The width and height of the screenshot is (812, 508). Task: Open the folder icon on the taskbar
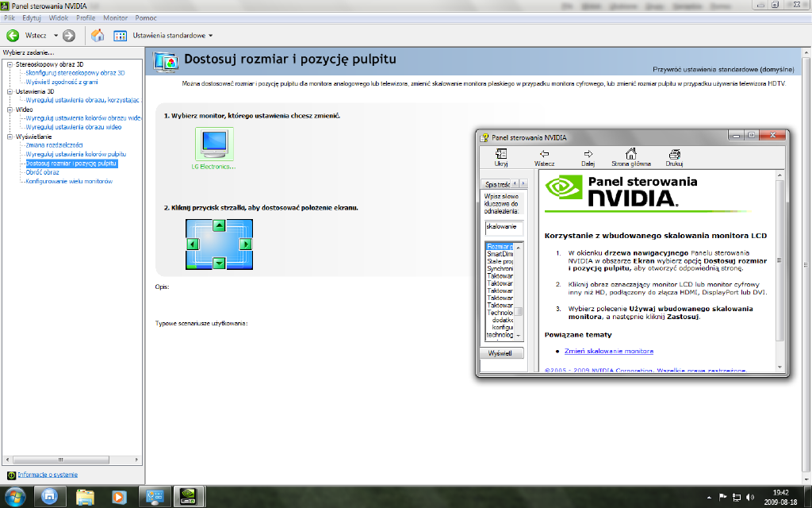pos(84,497)
